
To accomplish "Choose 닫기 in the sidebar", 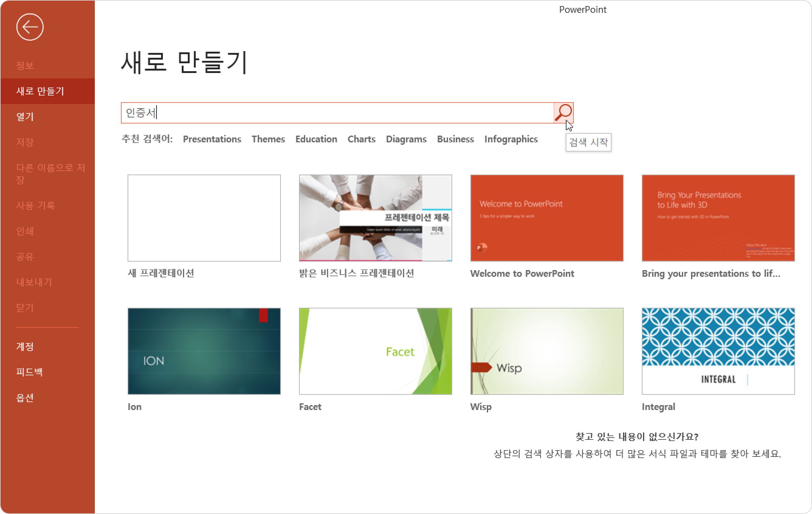I will click(x=25, y=308).
